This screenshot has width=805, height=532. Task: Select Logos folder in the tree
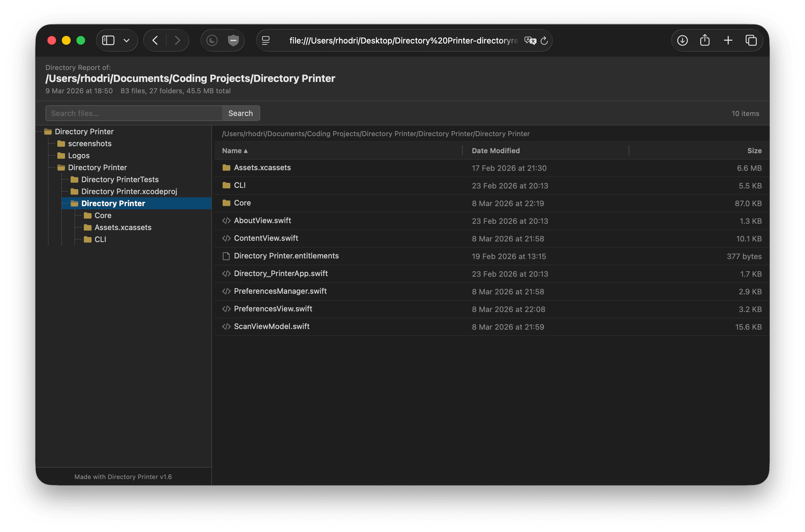pos(79,155)
